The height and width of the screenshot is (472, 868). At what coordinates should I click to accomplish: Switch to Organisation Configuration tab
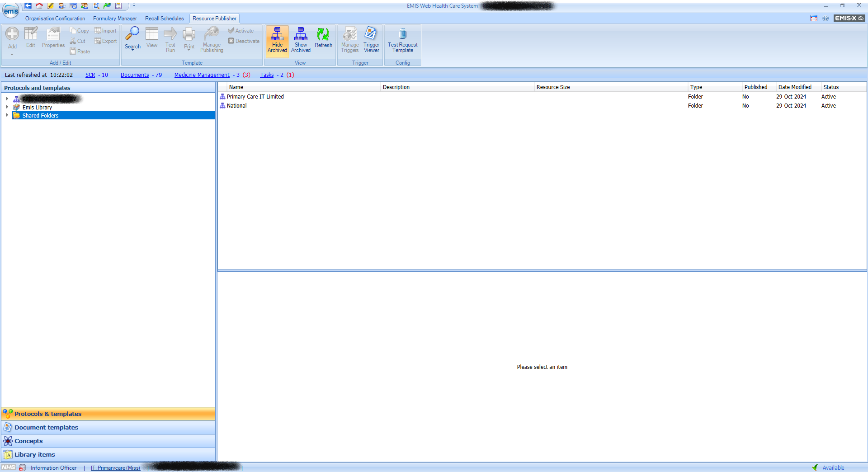(x=55, y=19)
